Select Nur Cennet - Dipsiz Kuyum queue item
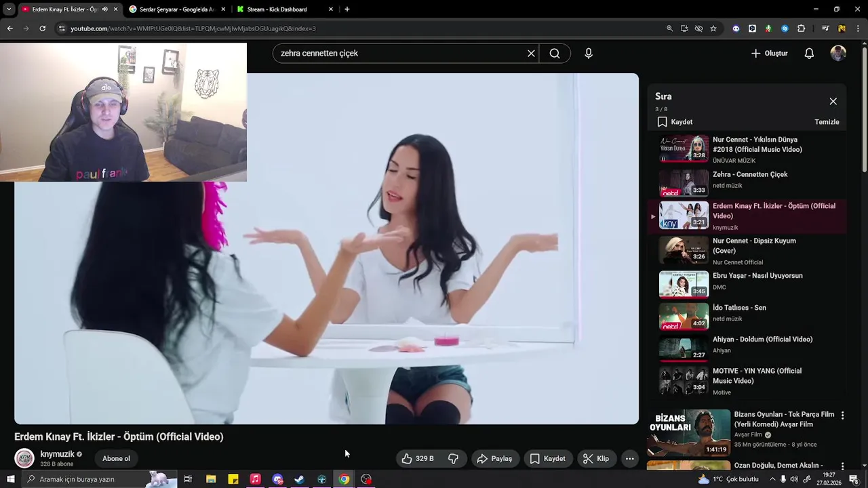The width and height of the screenshot is (868, 488). tap(748, 251)
